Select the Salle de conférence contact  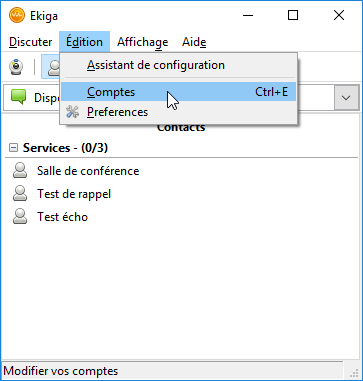click(88, 171)
